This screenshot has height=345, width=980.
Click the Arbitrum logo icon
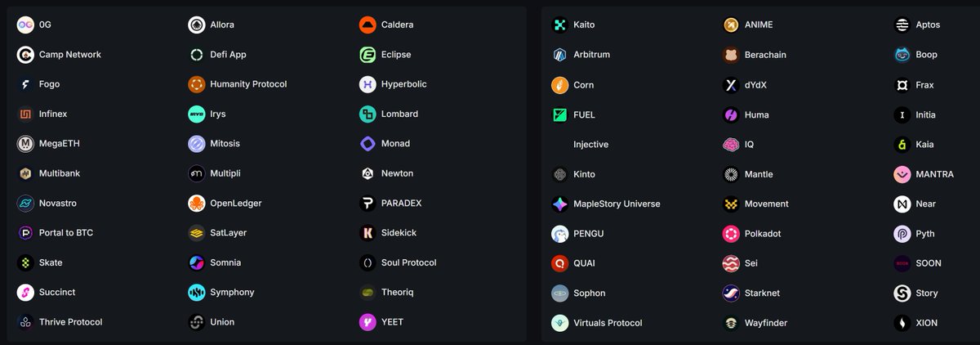pyautogui.click(x=559, y=55)
